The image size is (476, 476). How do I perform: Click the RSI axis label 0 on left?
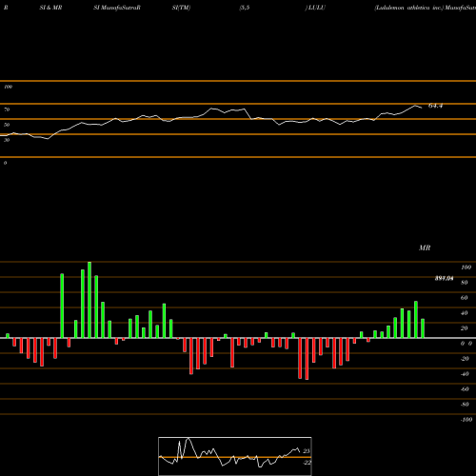click(5, 163)
